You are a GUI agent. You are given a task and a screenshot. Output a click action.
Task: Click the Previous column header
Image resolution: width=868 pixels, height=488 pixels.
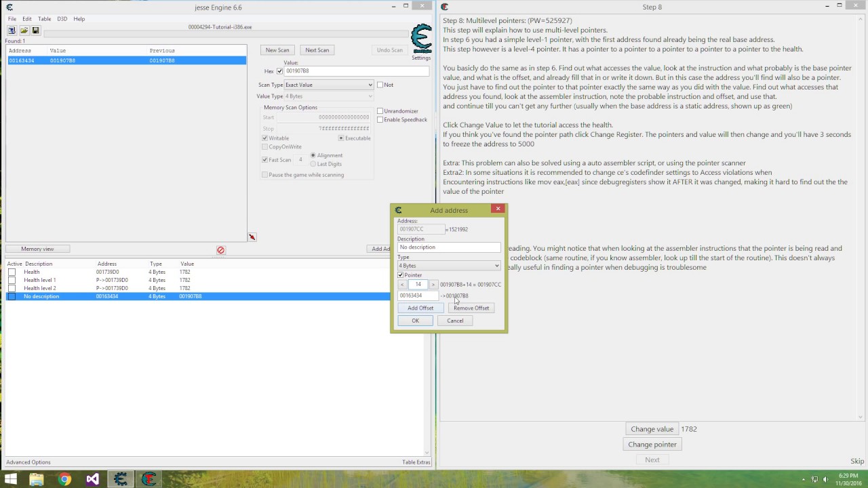(x=197, y=51)
